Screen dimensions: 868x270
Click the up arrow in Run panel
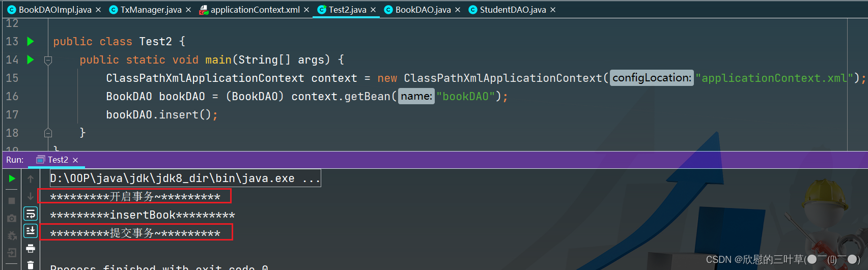click(31, 179)
